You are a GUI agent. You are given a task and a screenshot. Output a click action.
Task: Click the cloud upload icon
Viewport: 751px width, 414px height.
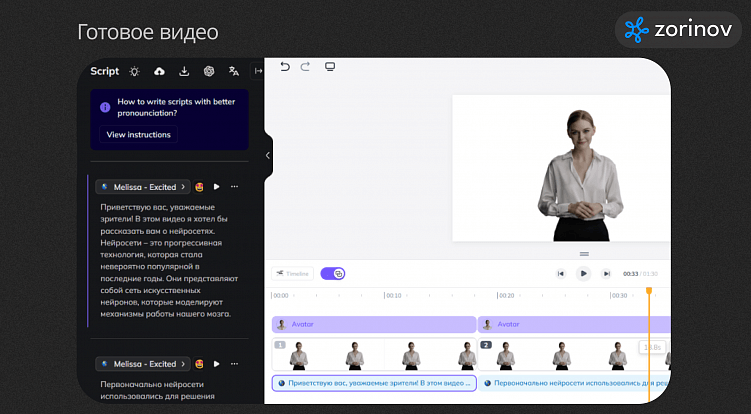point(159,71)
